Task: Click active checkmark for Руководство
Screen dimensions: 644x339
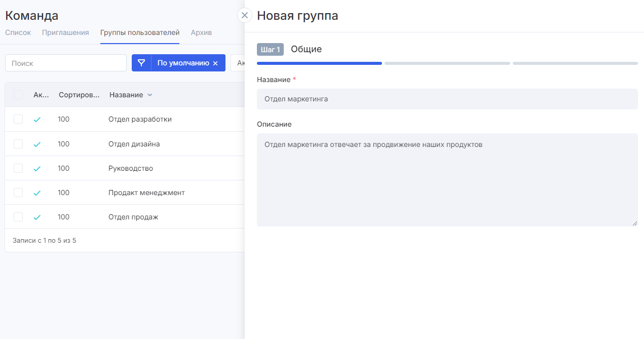Action: pos(37,168)
